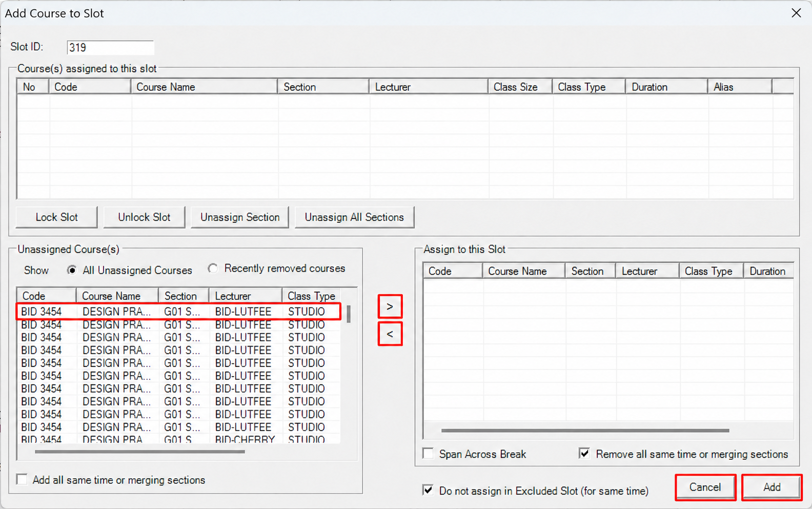The height and width of the screenshot is (509, 812).
Task: Click Lecturer header in Unassigned Courses list
Action: point(246,296)
